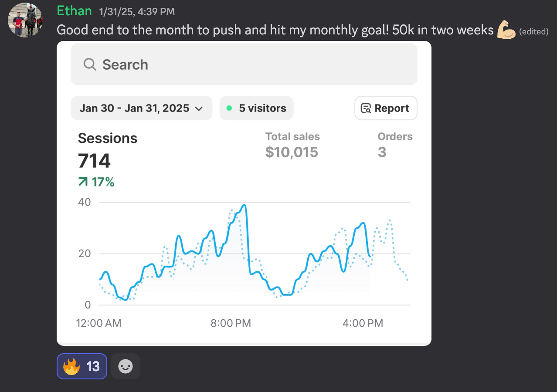This screenshot has height=392, width=557.
Task: Click Ethan's profile avatar
Action: pos(26,20)
